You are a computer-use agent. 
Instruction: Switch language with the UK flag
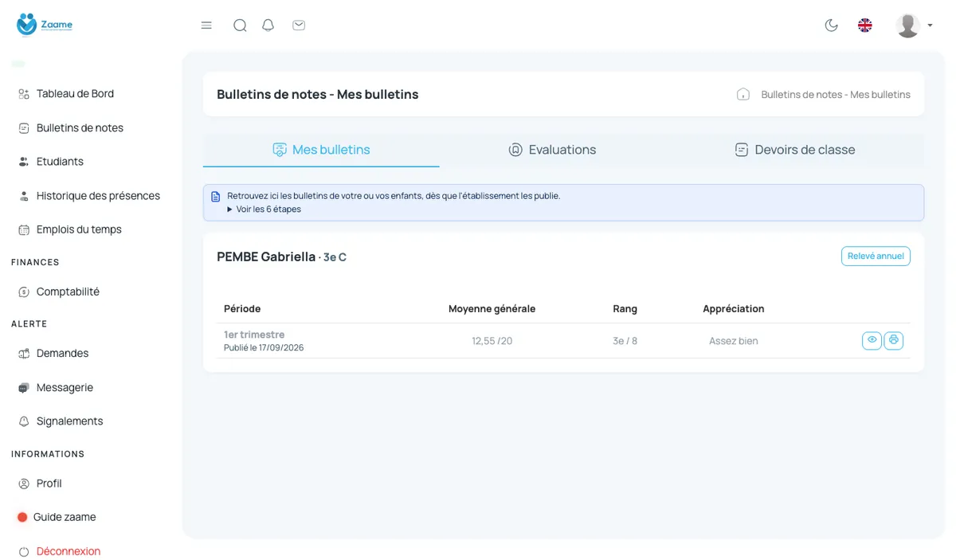865,25
